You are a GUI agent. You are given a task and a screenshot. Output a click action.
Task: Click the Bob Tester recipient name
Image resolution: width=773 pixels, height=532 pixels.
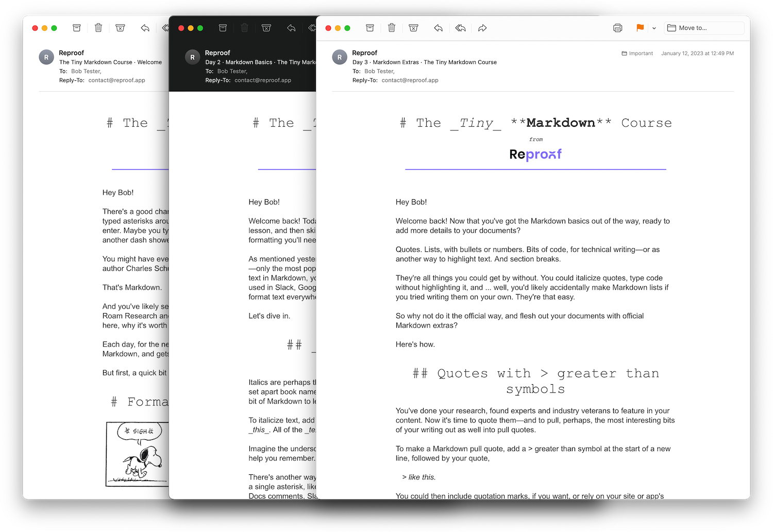pyautogui.click(x=379, y=71)
